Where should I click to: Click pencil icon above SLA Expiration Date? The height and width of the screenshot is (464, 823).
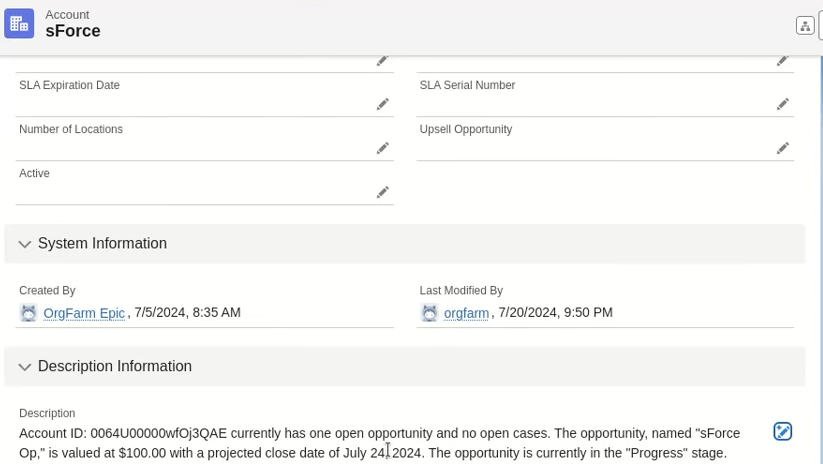click(383, 61)
